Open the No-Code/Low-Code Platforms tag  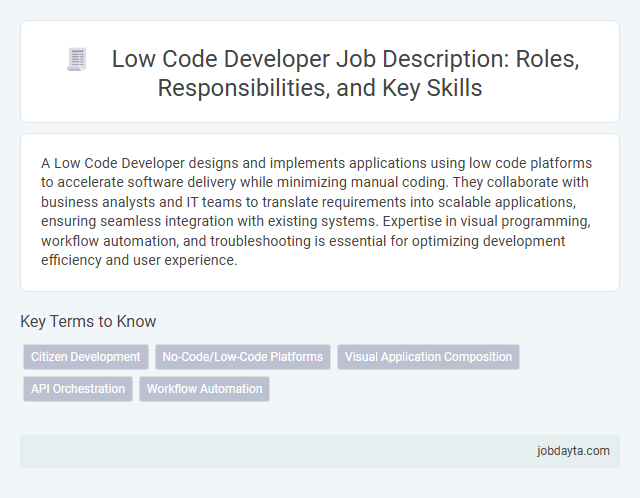tap(243, 357)
